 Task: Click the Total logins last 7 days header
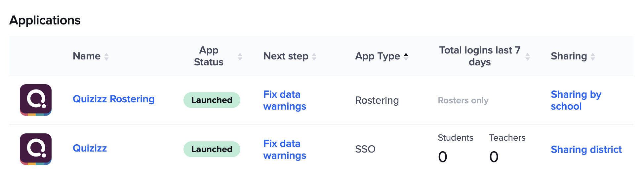click(x=480, y=56)
